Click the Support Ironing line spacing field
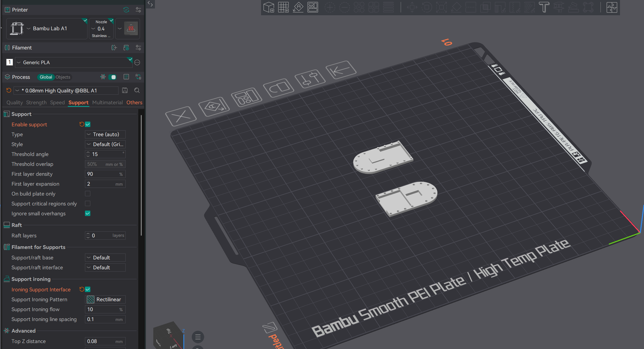This screenshot has width=644, height=349. tap(105, 319)
